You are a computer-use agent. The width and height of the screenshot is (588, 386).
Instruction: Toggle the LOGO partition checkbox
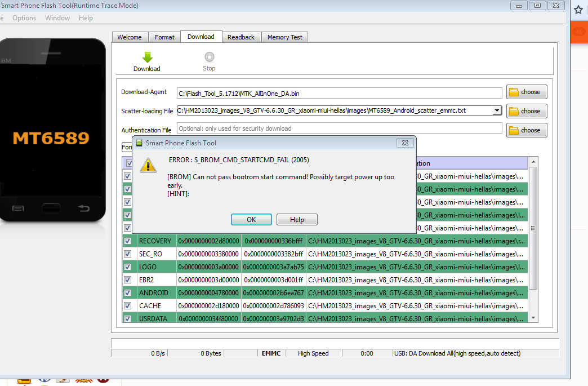[x=127, y=267]
